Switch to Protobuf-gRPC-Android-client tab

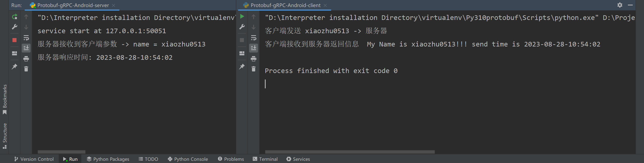pyautogui.click(x=285, y=5)
